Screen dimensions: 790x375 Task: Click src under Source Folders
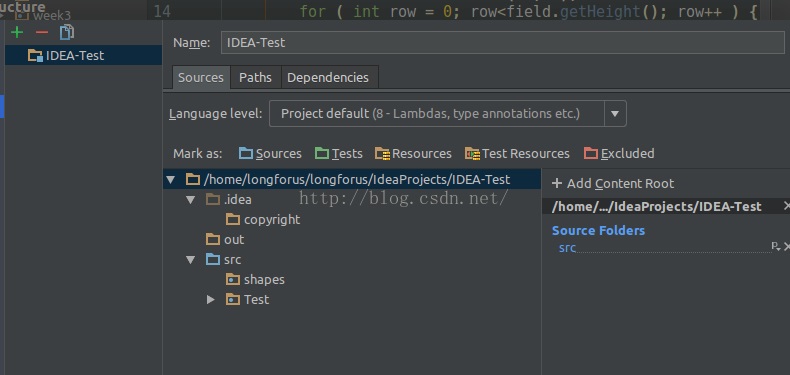click(567, 247)
